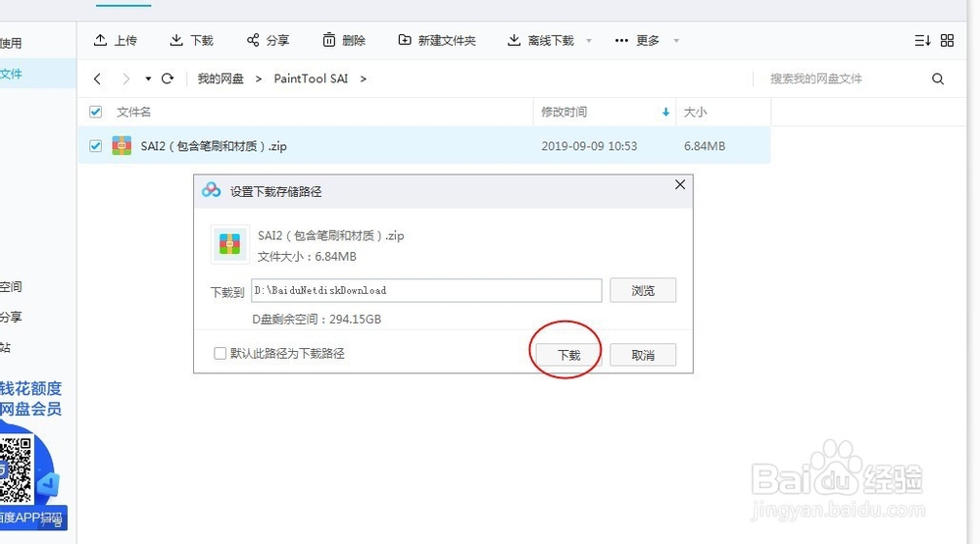Switch to grid view icon

(948, 40)
